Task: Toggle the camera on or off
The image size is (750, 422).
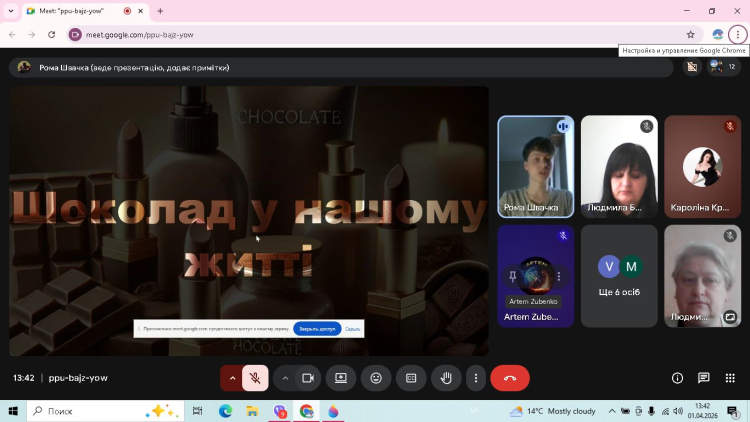Action: coord(308,378)
